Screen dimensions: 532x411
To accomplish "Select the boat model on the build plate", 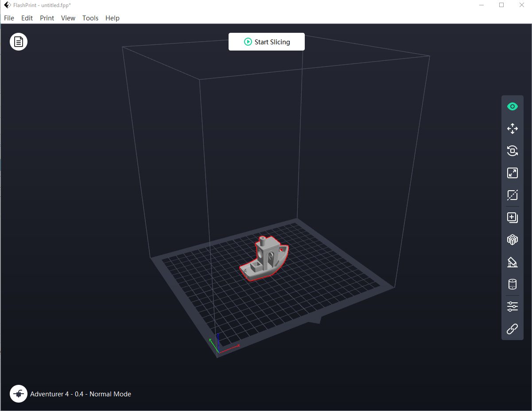I will click(x=264, y=259).
